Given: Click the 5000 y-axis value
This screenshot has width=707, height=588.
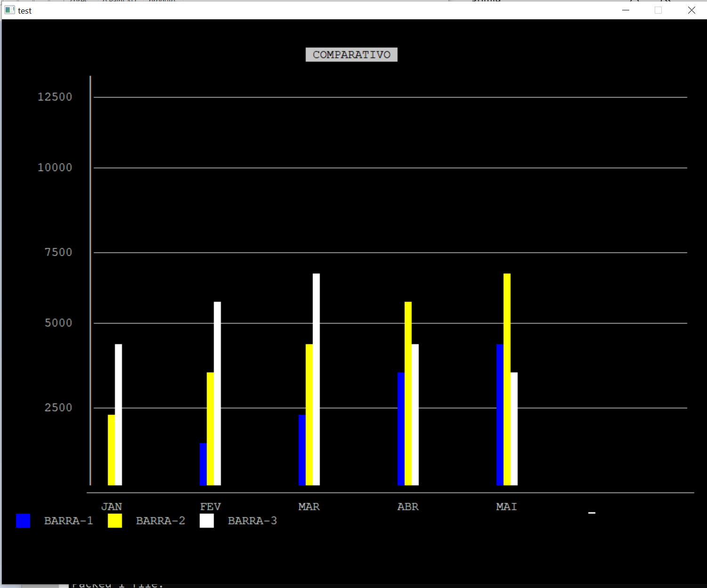Looking at the screenshot, I should (x=58, y=323).
